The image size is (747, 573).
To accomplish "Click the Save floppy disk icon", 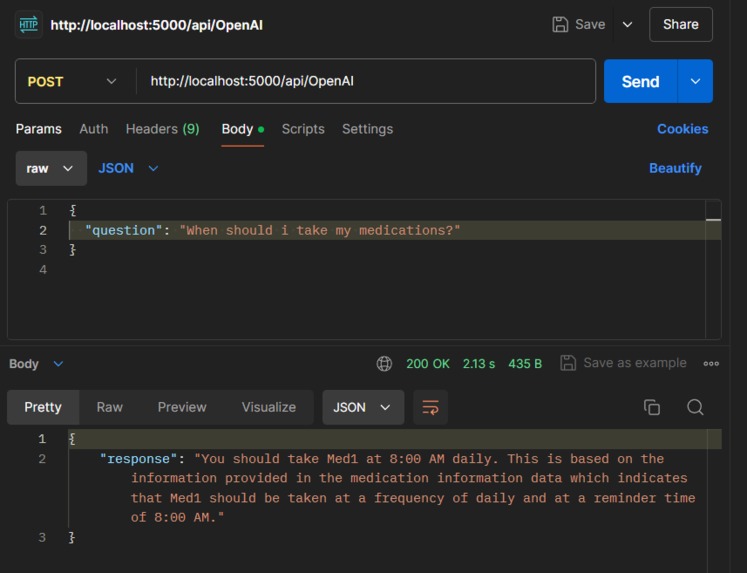I will point(560,24).
